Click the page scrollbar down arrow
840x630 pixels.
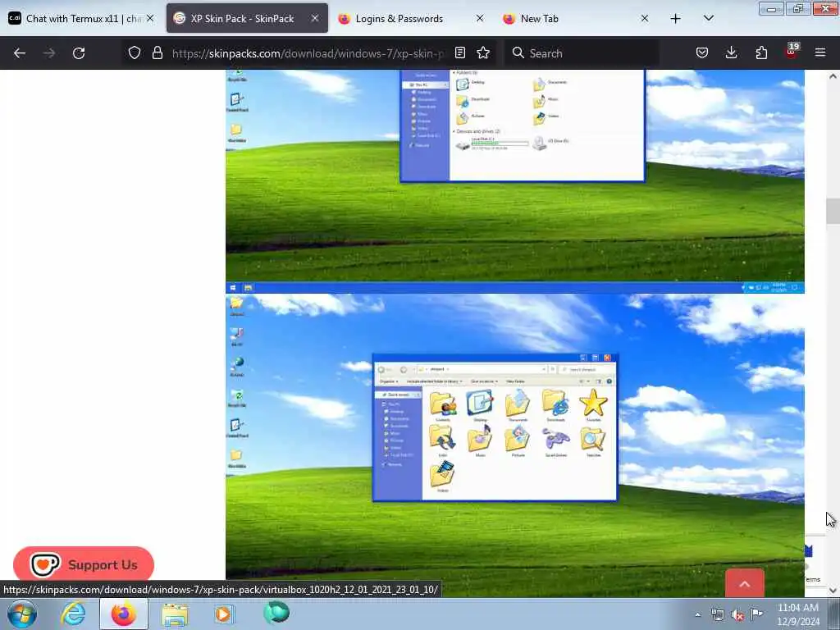click(833, 591)
